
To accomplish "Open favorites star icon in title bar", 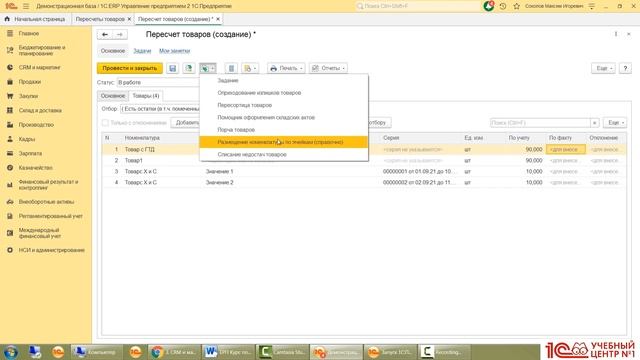I will tap(516, 6).
